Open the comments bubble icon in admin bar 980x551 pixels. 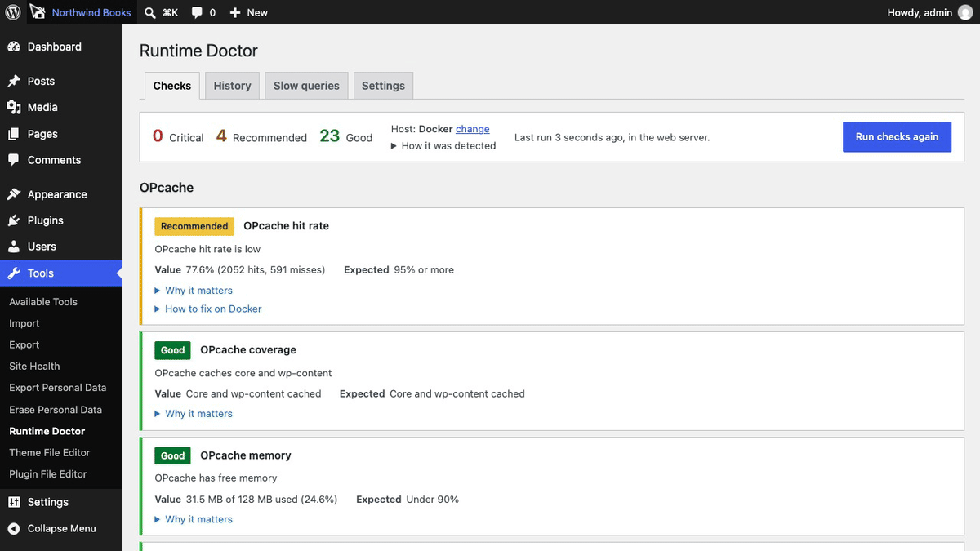[197, 13]
